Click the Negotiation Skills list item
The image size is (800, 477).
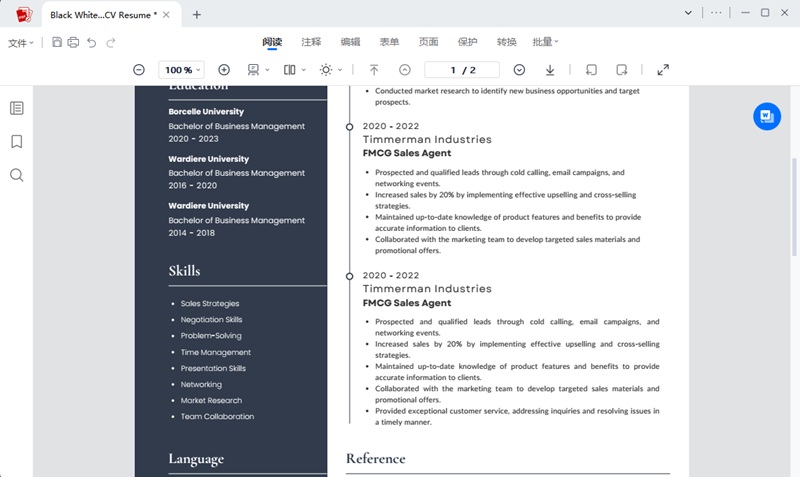click(211, 319)
